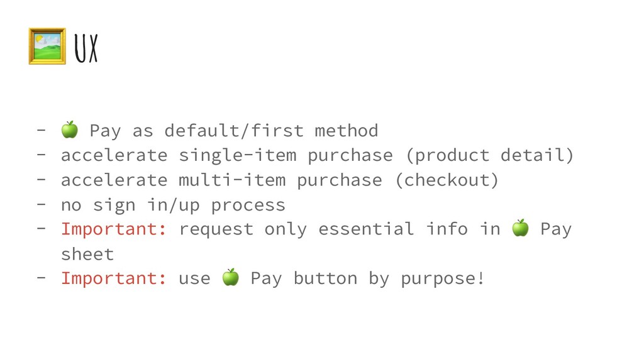The image size is (644, 362).
Task: Click the framed landscape picture emoji
Action: [x=47, y=46]
